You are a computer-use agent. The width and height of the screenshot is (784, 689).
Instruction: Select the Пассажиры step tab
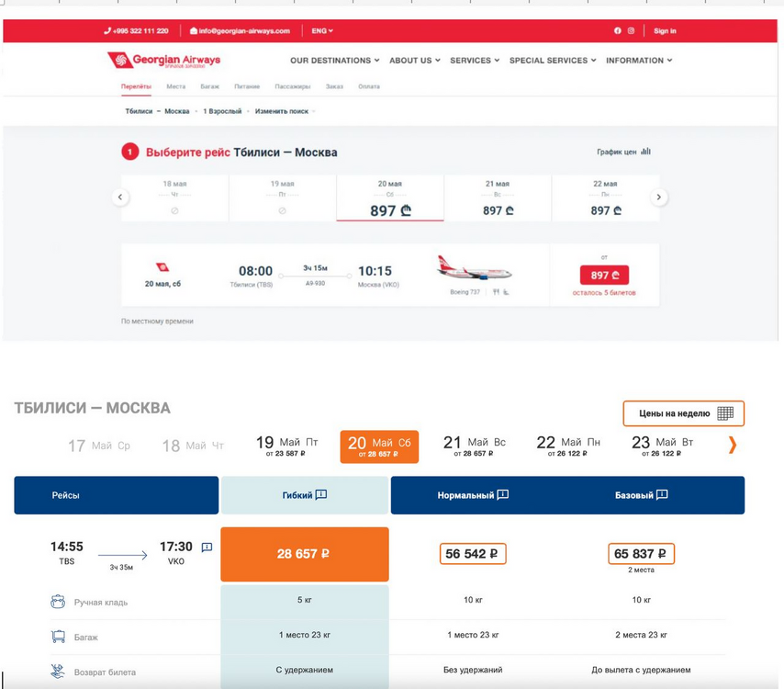click(x=293, y=86)
